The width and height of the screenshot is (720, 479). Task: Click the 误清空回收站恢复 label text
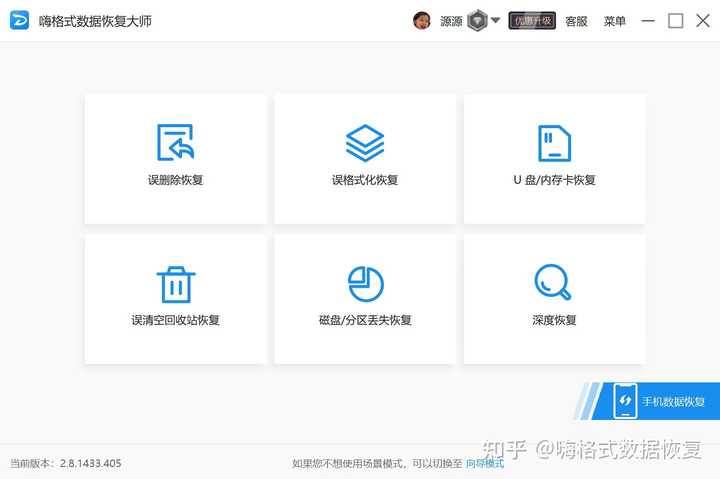coord(175,320)
